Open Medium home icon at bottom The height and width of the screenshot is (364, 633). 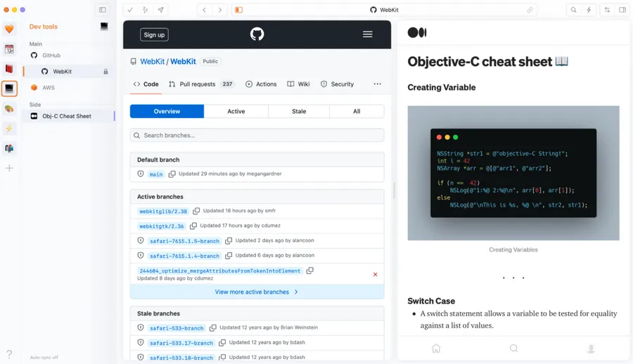tap(436, 349)
